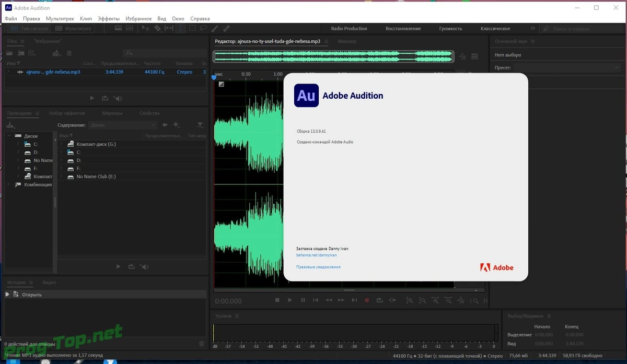Expand Компакт-диск (G:) in contents list
This screenshot has height=364, width=627.
click(62, 144)
